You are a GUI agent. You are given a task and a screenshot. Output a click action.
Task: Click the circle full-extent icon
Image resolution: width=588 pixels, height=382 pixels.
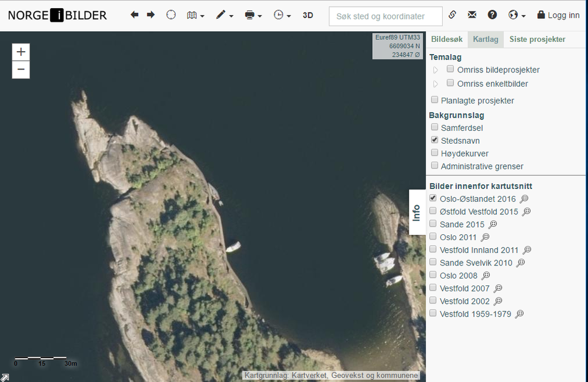tap(171, 15)
